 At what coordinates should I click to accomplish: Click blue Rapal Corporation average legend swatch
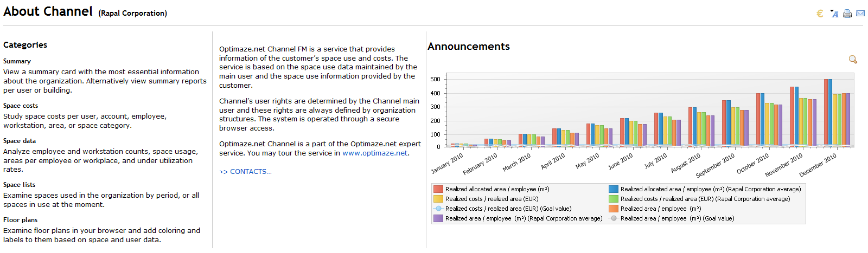click(x=614, y=189)
